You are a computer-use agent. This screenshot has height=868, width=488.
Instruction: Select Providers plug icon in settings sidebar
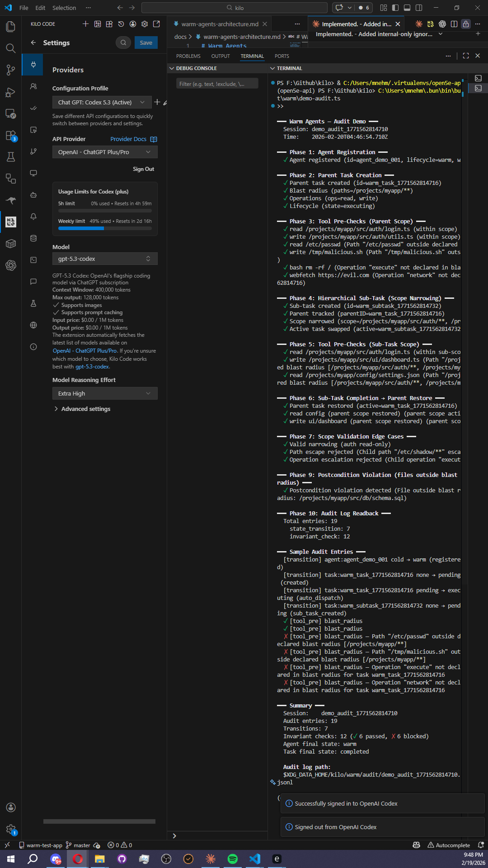(33, 65)
